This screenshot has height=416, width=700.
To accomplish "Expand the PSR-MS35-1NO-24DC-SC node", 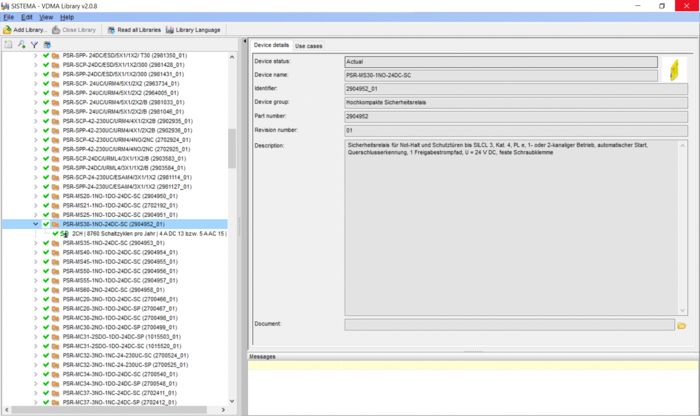I will click(x=36, y=243).
